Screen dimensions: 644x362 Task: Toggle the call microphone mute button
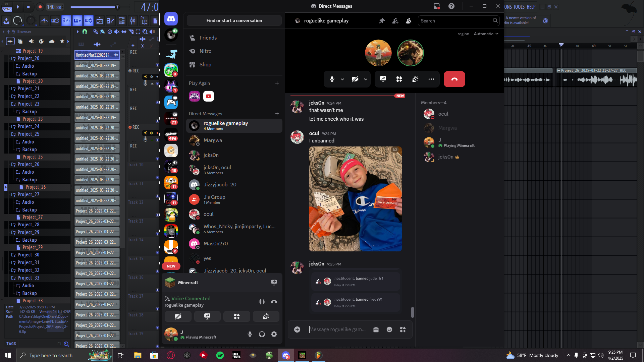click(x=332, y=79)
